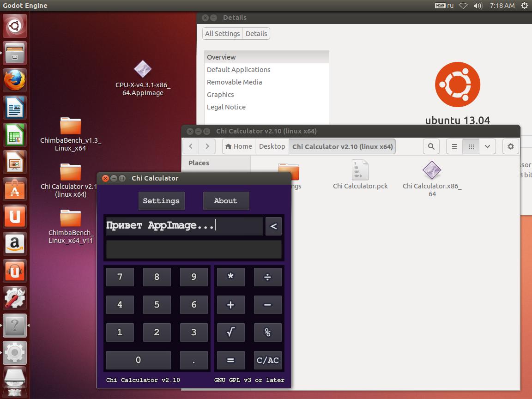Click calculator percent button
Screen dimensions: 532x399
click(268, 332)
